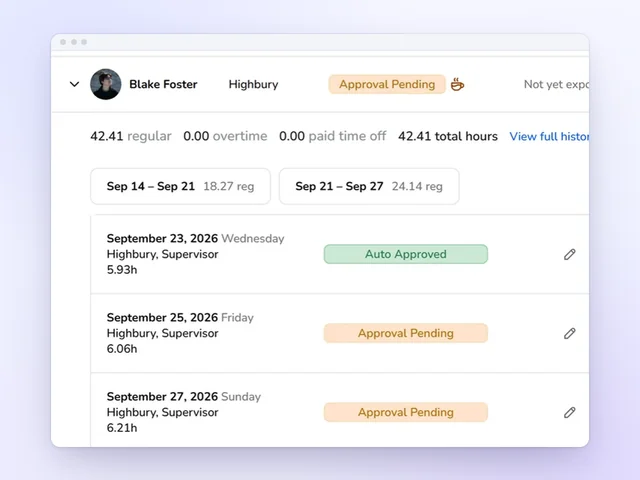This screenshot has height=480, width=640.
Task: Select the Sep 14 – Sep 21 week tab
Action: 180,187
